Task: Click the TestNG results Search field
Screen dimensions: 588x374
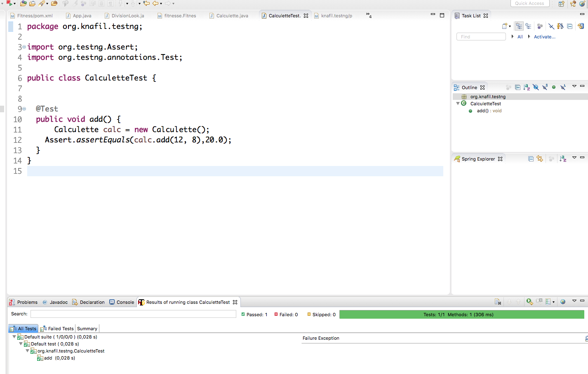Action: (x=133, y=314)
